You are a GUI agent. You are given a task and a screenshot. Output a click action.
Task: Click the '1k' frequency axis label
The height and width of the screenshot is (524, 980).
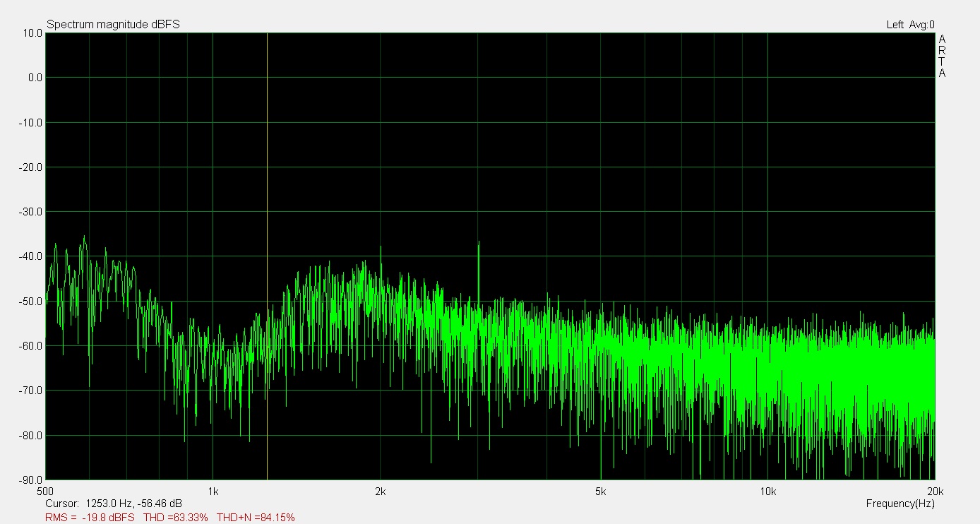click(213, 492)
